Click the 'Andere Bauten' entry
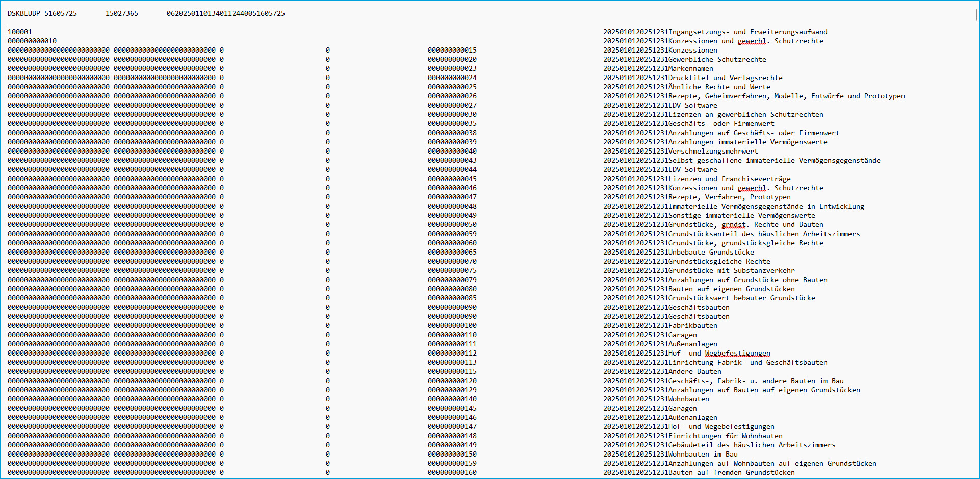 tap(695, 371)
